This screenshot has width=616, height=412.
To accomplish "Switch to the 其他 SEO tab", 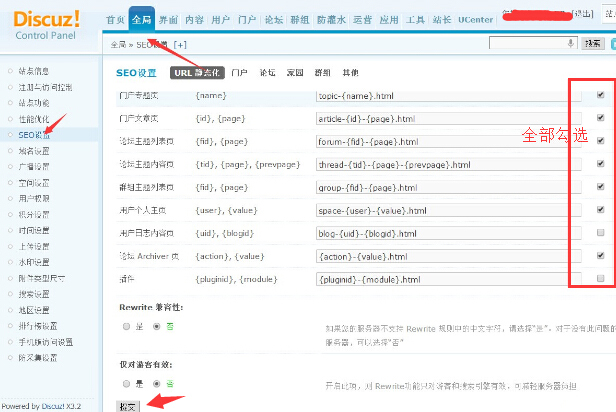I will coord(350,73).
